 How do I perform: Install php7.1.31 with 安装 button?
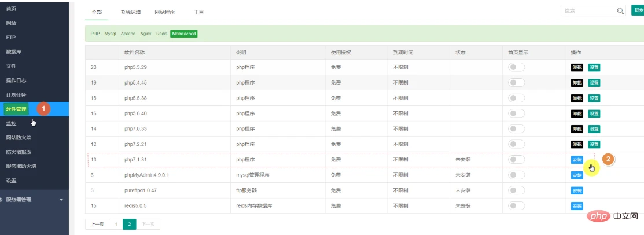point(577,160)
